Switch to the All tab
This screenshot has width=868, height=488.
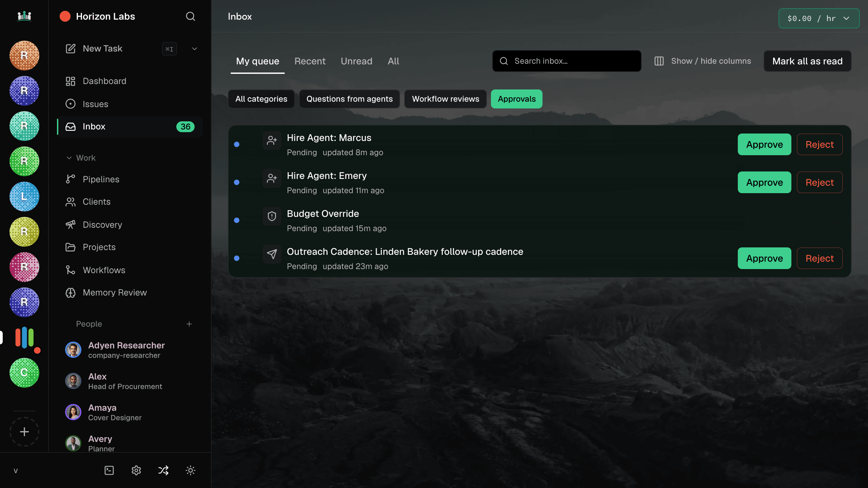pyautogui.click(x=393, y=61)
